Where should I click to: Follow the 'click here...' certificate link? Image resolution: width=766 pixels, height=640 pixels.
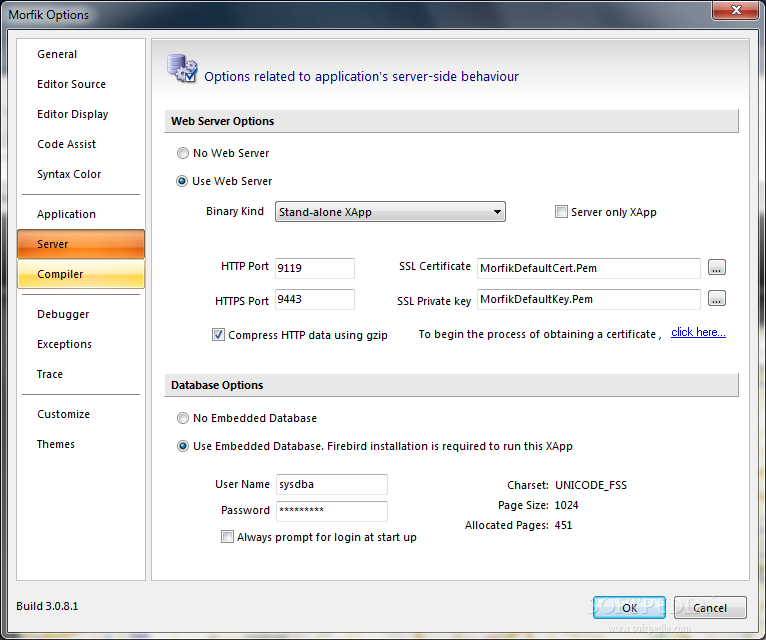tap(698, 332)
